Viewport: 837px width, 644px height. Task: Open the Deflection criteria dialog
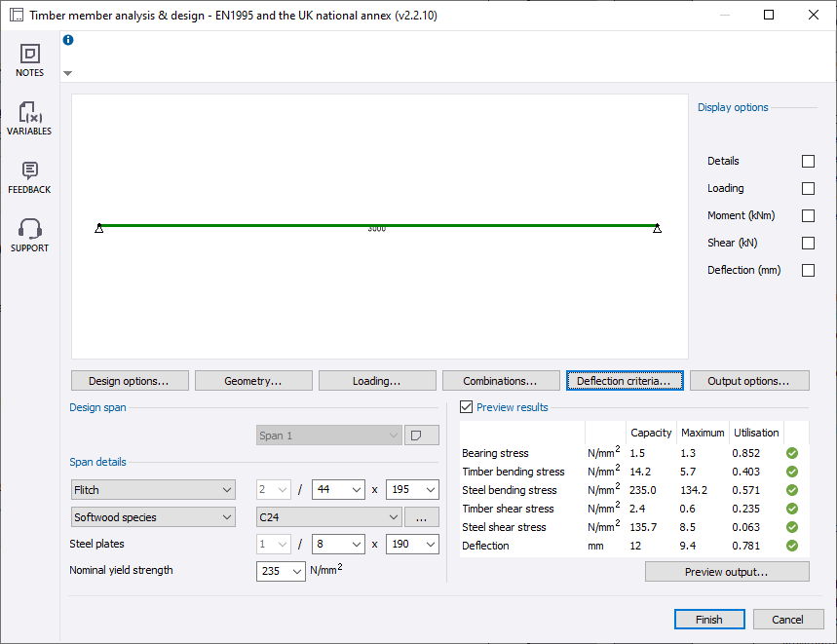click(625, 380)
